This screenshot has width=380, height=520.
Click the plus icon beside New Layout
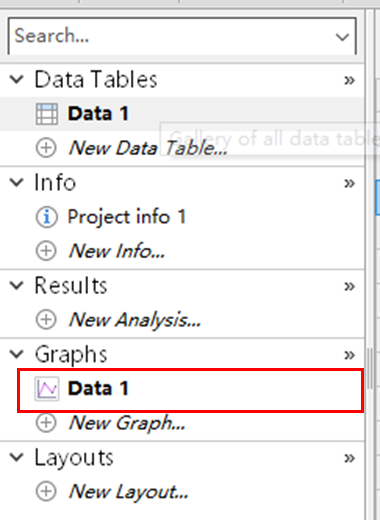[x=46, y=491]
